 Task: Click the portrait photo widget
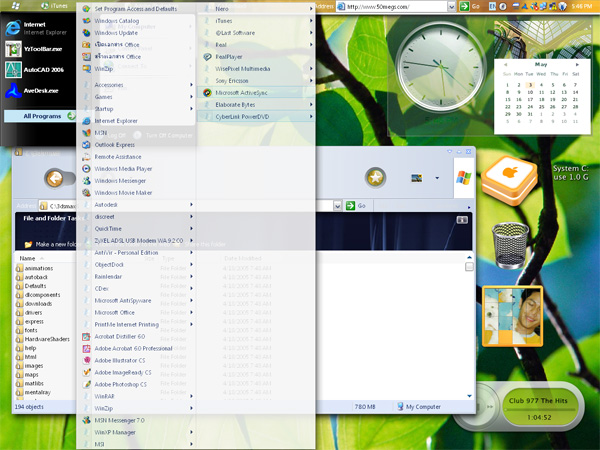513,316
